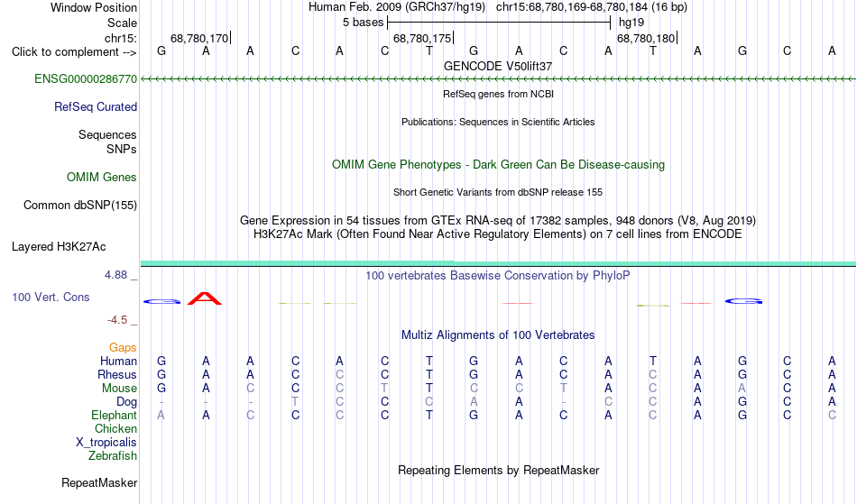This screenshot has height=504, width=857.
Task: Click the chr15: ruler label
Action: coord(121,38)
